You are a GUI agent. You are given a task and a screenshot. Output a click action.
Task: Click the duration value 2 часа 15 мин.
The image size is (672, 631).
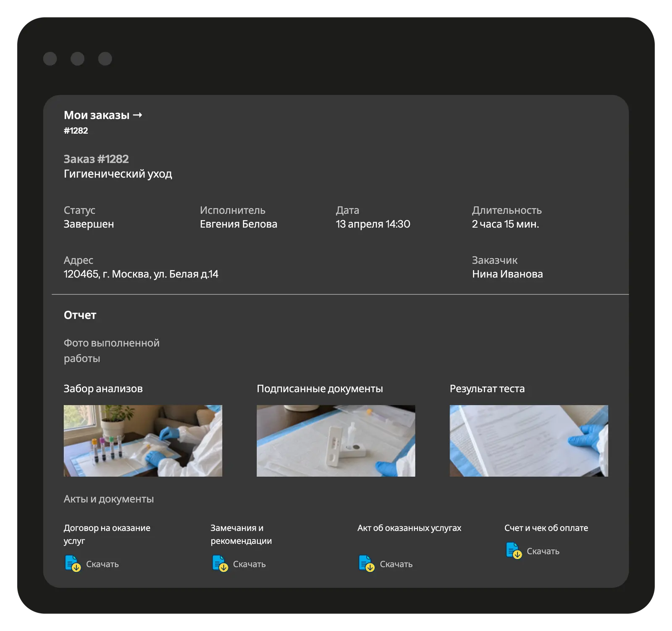[x=505, y=224]
